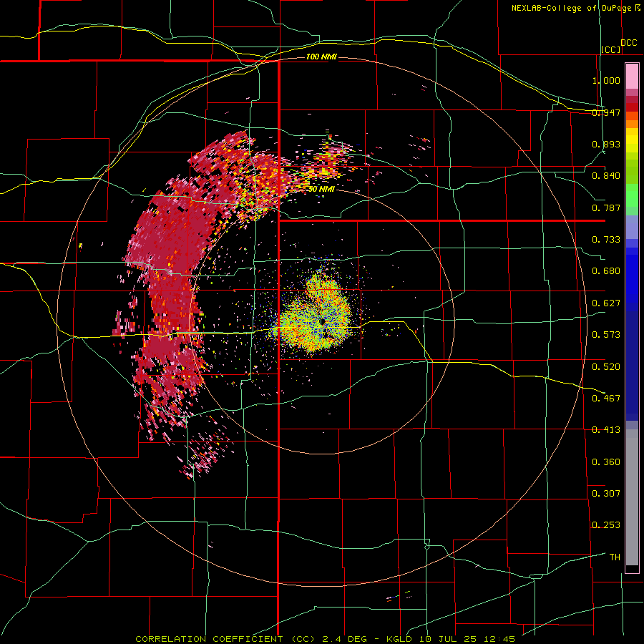Click the DCC label above the color scale
Viewport: 644px width, 644px height.
click(628, 43)
